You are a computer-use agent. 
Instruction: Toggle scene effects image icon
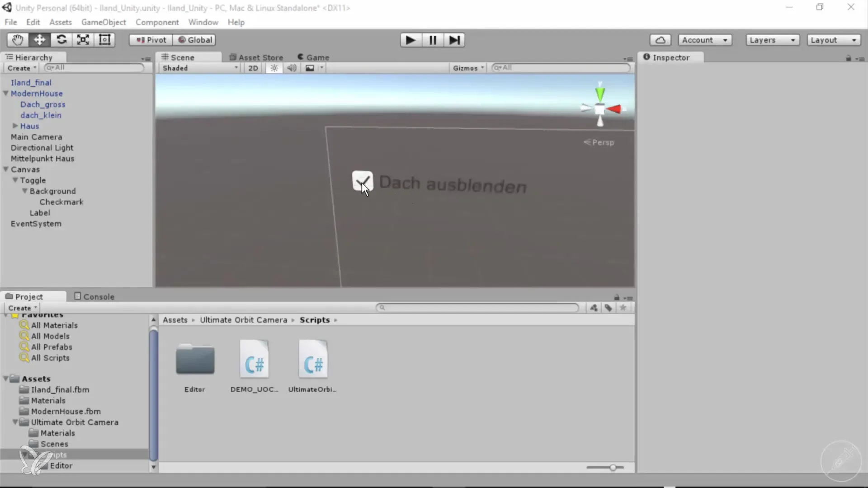click(x=310, y=68)
